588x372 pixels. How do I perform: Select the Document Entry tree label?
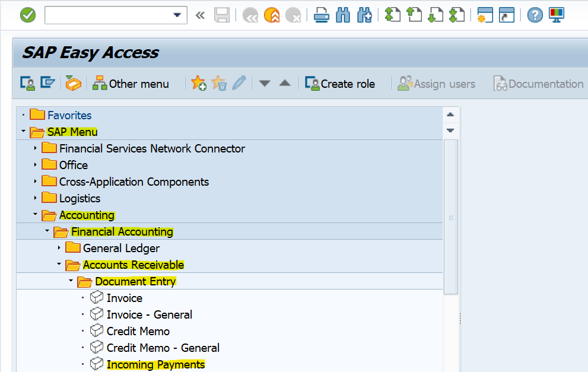click(x=135, y=281)
